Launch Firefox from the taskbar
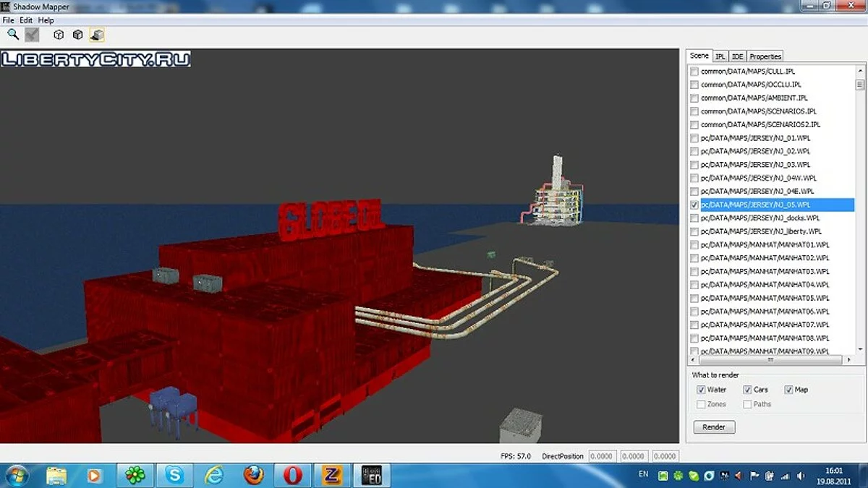868x488 pixels. tap(253, 475)
